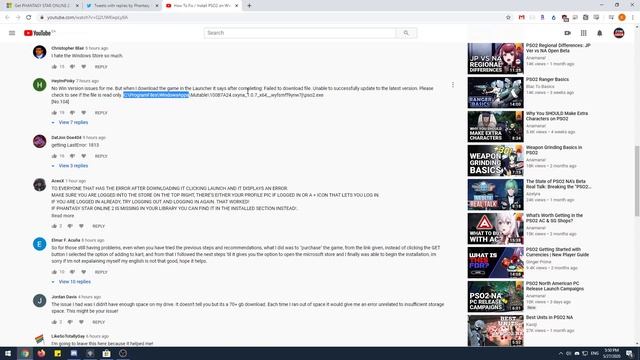Click the YouTube search field
Screen dimensions: 640x360
click(300, 33)
